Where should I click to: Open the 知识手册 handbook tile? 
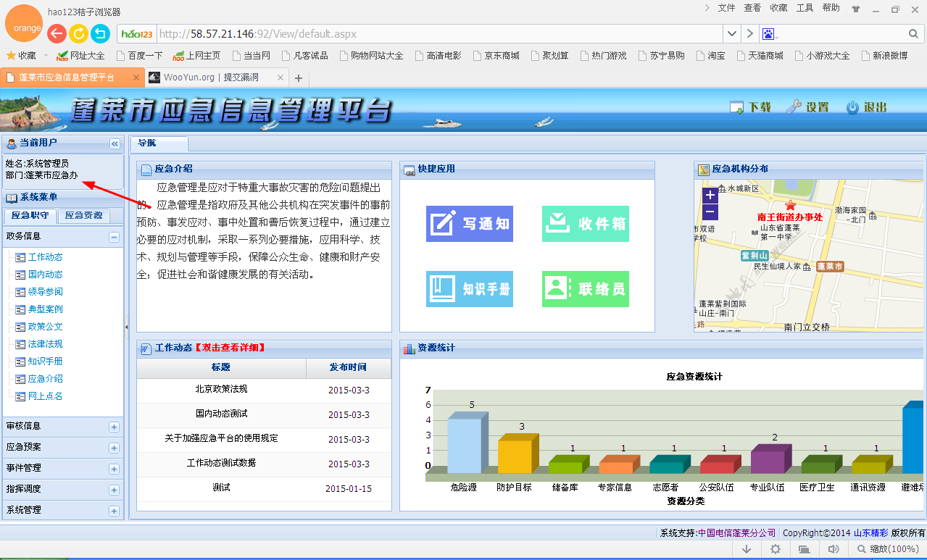click(x=470, y=289)
